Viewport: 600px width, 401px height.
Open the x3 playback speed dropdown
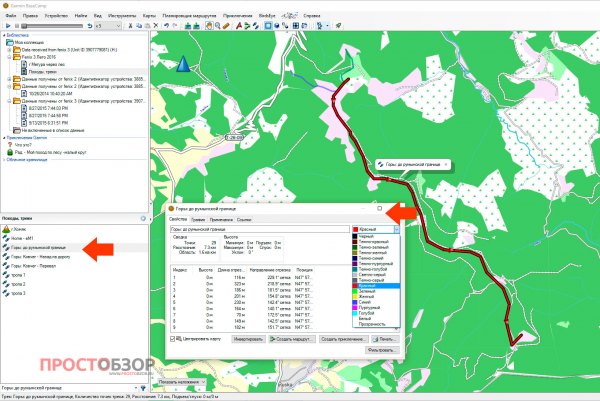click(108, 26)
